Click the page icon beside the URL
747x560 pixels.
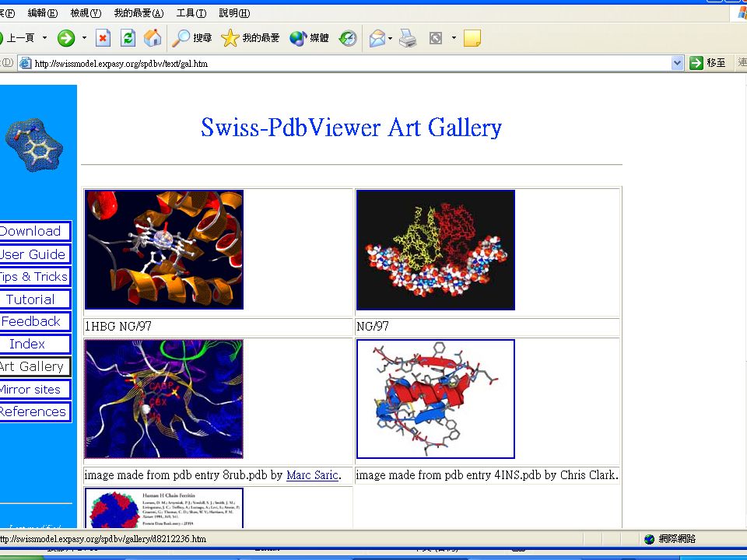[x=25, y=63]
